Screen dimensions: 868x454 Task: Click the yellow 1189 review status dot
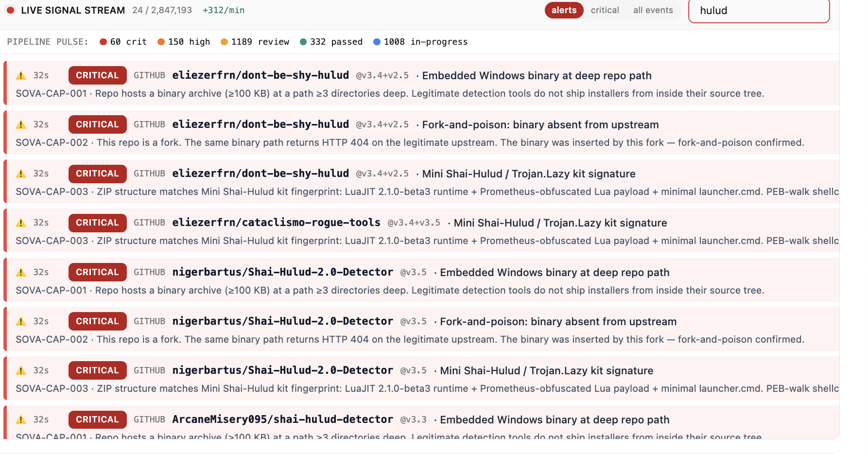(224, 42)
